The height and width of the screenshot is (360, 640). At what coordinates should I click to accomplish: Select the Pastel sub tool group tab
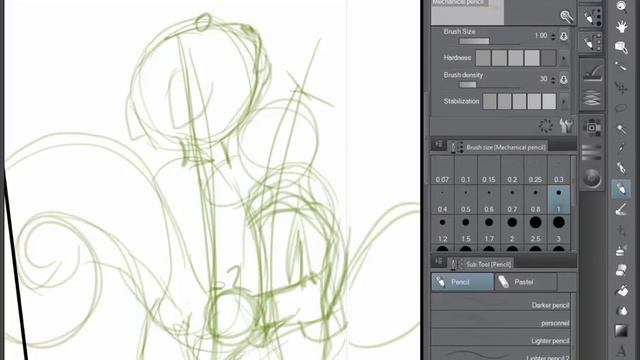(x=526, y=282)
